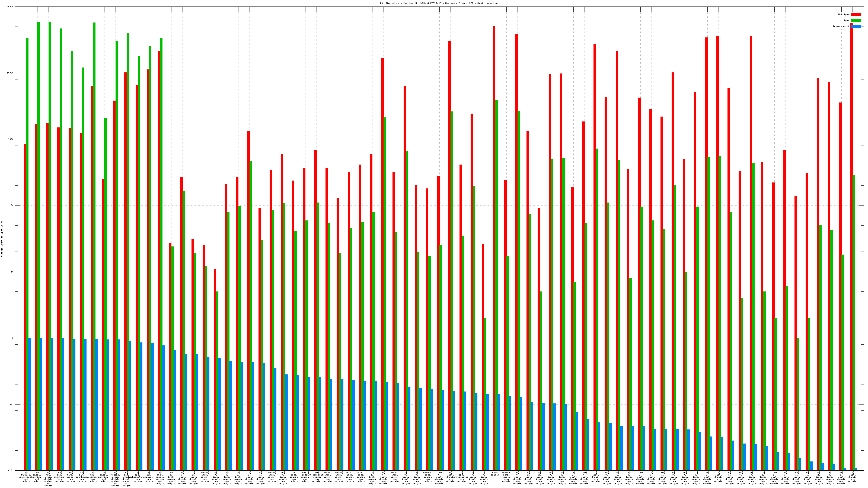Click the 1000 y-axis tick label
868x488 pixels.
click(x=11, y=139)
